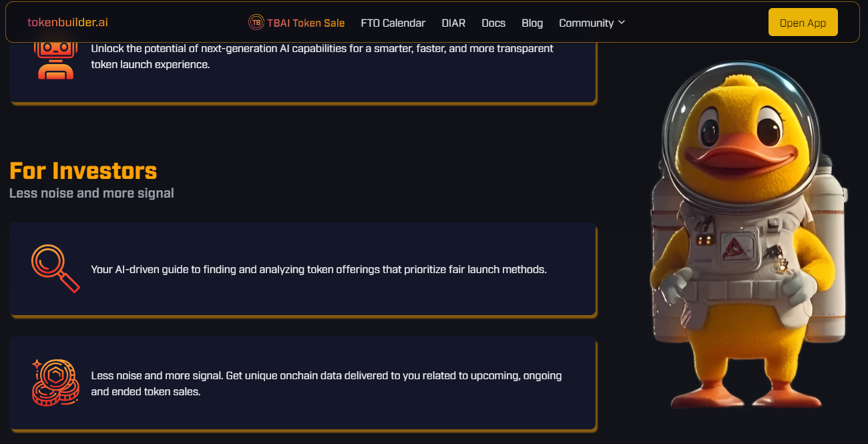Navigate to Docs
Image resolution: width=868 pixels, height=444 pixels.
[493, 23]
